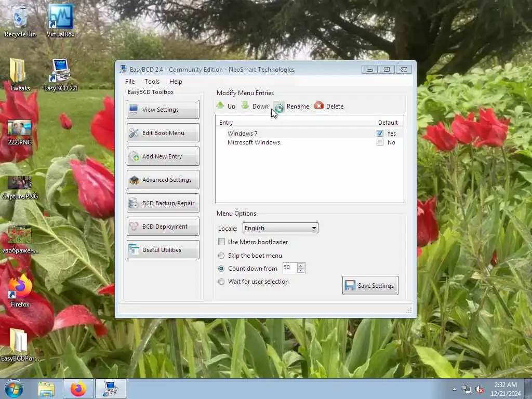This screenshot has height=399, width=532.
Task: Select the Capture.PNG desktop file
Action: click(20, 187)
